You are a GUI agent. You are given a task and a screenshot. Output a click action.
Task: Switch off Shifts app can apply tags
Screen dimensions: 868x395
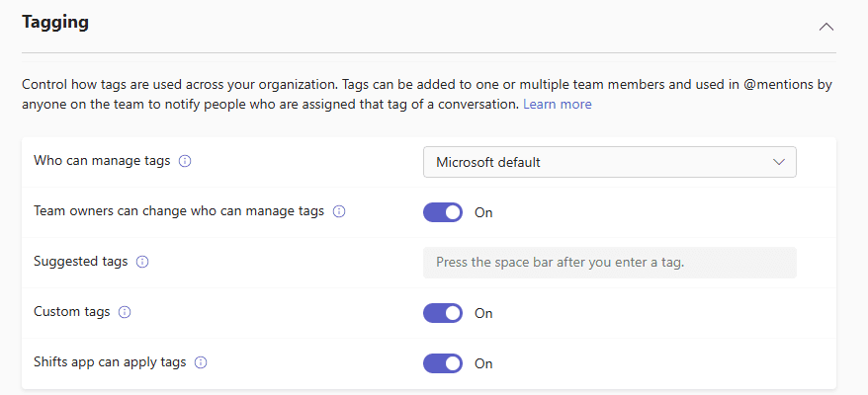pos(443,363)
